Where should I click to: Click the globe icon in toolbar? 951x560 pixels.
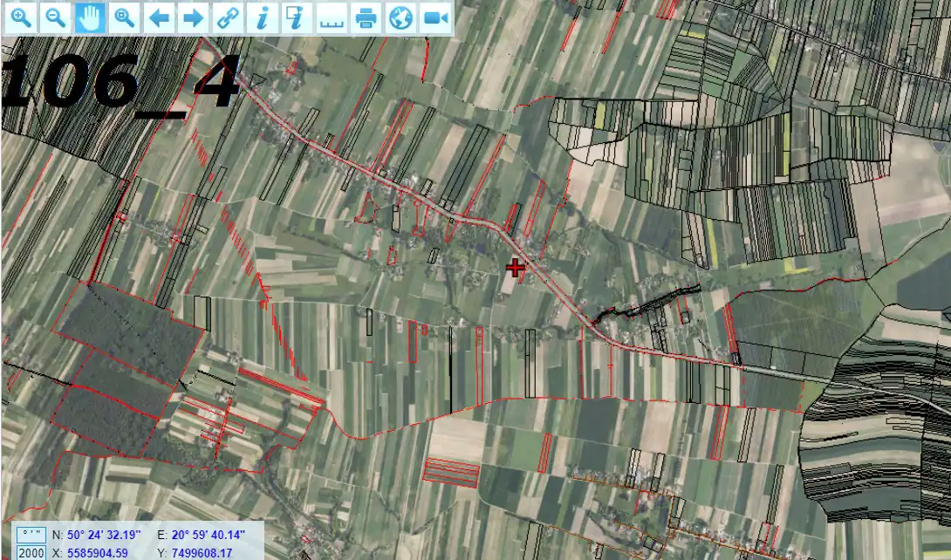point(400,17)
